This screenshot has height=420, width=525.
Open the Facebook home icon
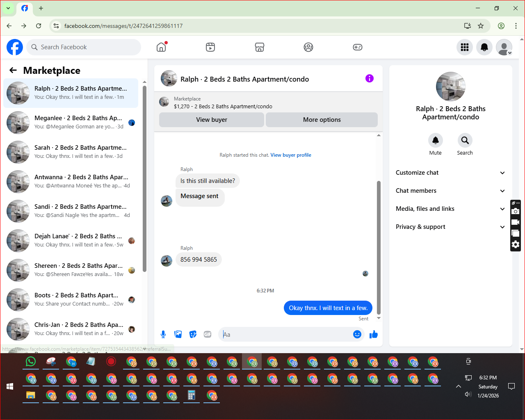161,47
